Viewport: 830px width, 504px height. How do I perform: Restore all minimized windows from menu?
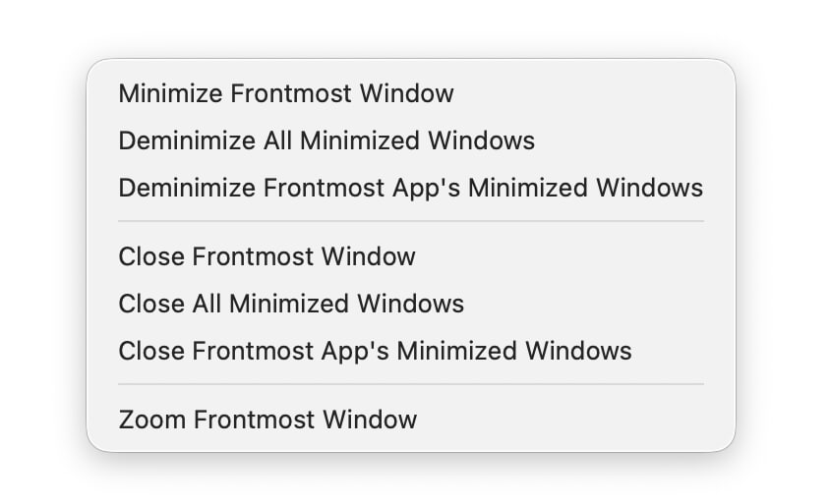click(x=326, y=140)
